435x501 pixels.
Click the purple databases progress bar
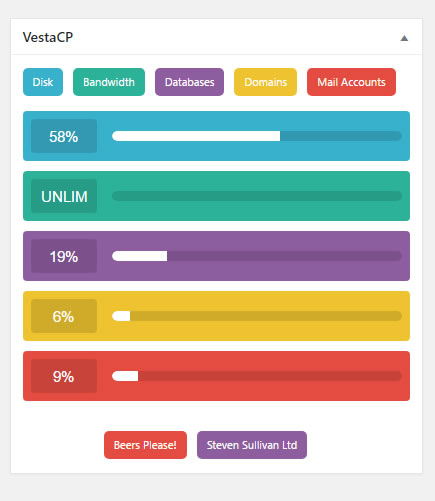click(x=257, y=256)
